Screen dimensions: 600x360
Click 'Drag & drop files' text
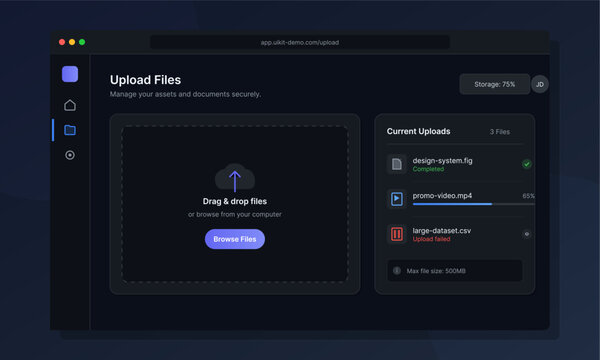(x=235, y=201)
